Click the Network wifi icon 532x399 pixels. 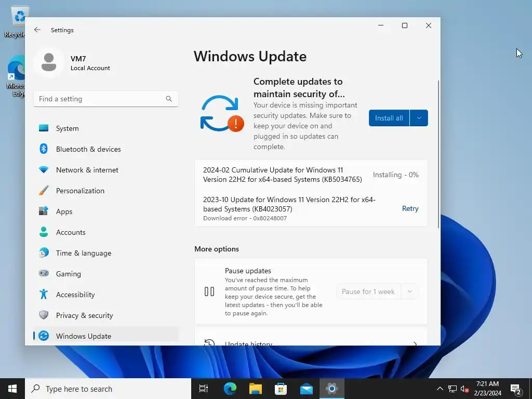[44, 170]
